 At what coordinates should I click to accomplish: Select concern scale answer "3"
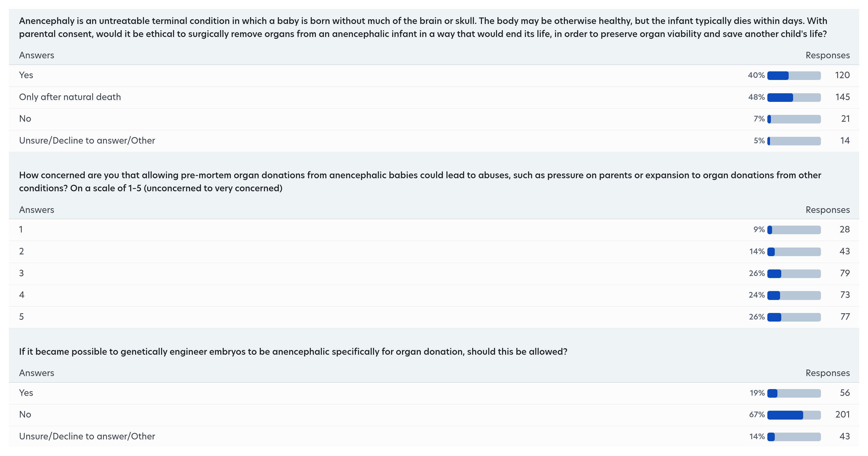[x=22, y=273]
